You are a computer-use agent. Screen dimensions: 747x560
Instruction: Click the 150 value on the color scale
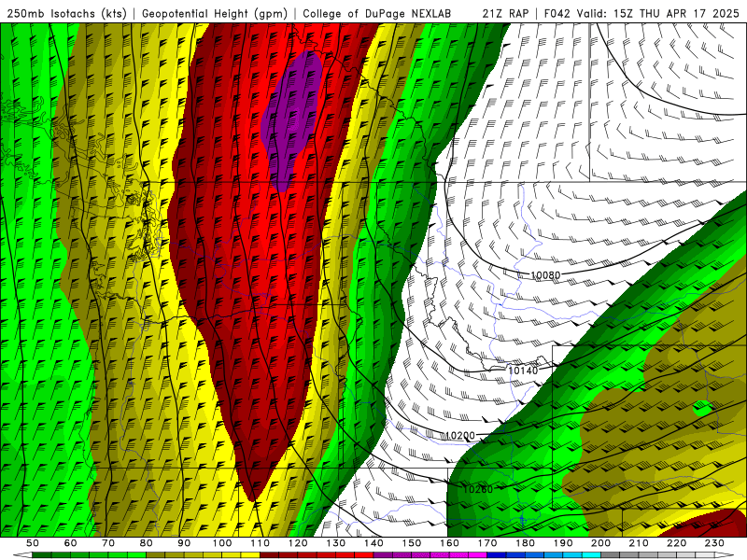[412, 543]
